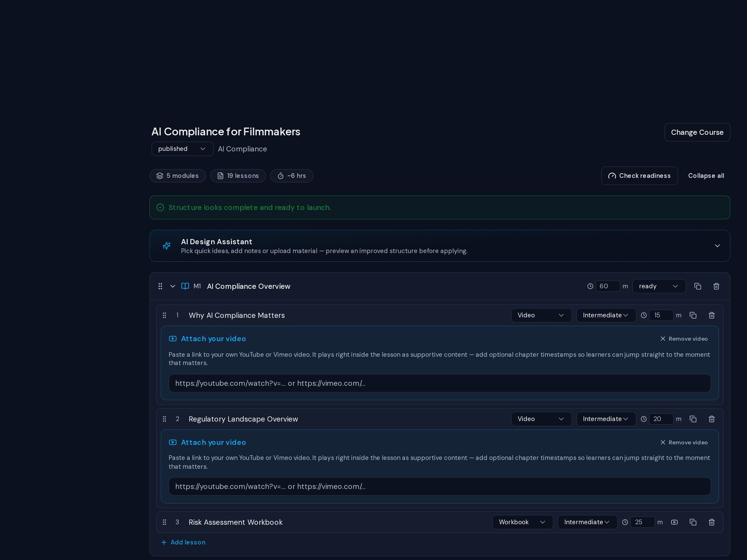Remove video from Regulatory Landscape Overview
The width and height of the screenshot is (747, 560).
[x=684, y=442]
